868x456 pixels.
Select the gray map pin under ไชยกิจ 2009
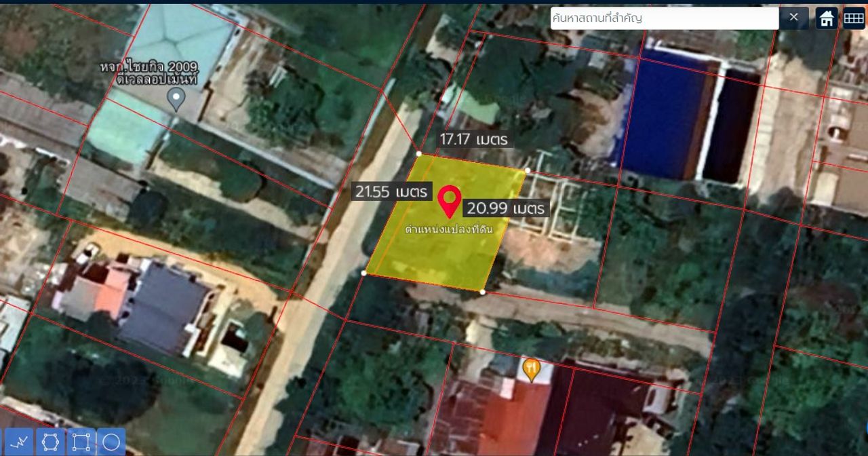pos(176,99)
